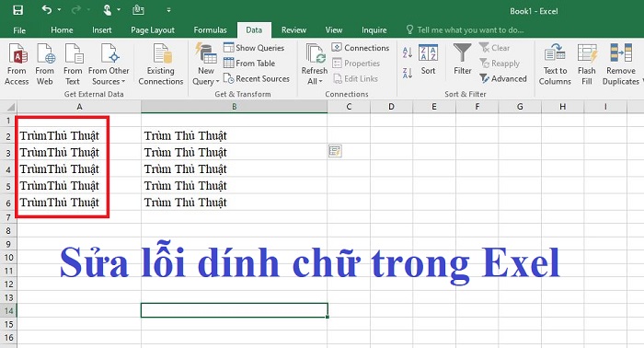Open the Formulas tab
Viewport: 644px width, 348px height.
point(210,30)
